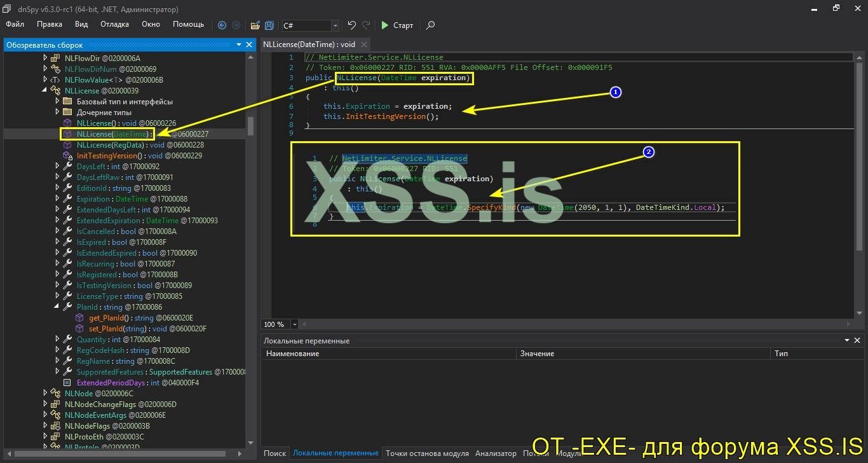Select the InitTestingVersion() method in tree
868x463 pixels.
coord(107,156)
